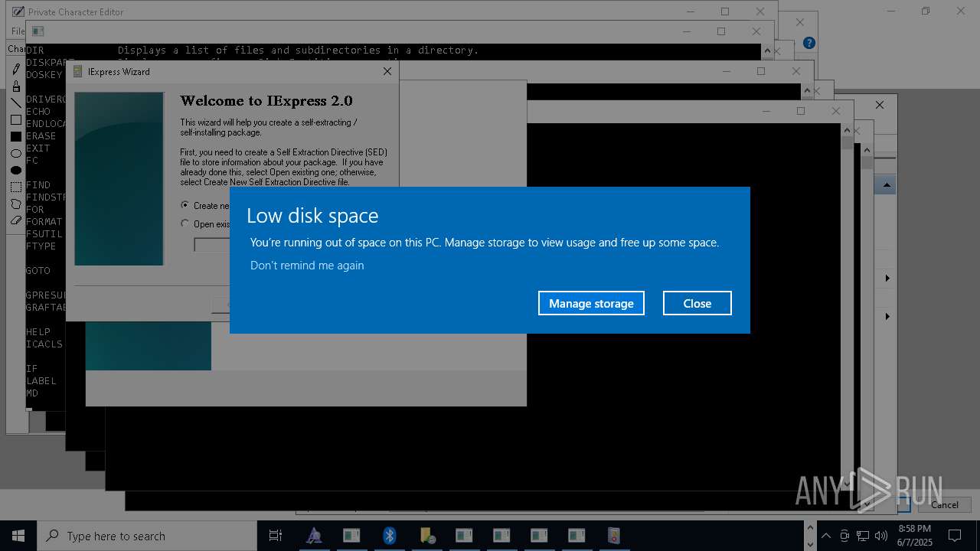This screenshot has width=980, height=551.
Task: Open the taskbar clock showing 8:58 PM
Action: pyautogui.click(x=915, y=536)
